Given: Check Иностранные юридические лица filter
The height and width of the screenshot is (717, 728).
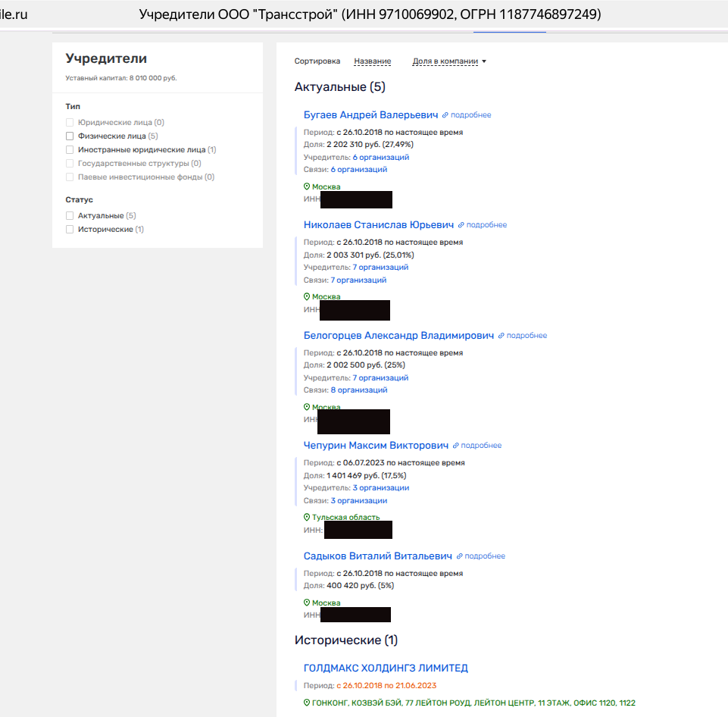Looking at the screenshot, I should [70, 150].
